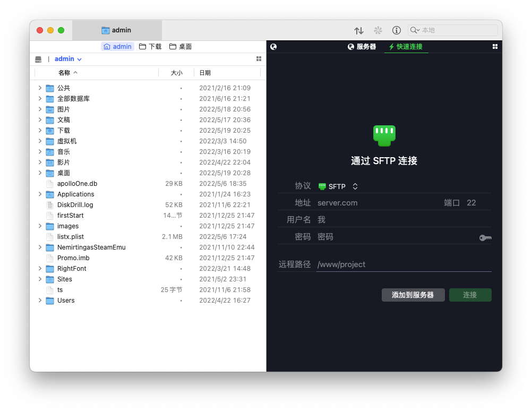Expand the 文稿 folder
Screen dimensions: 532x411
pyautogui.click(x=40, y=120)
